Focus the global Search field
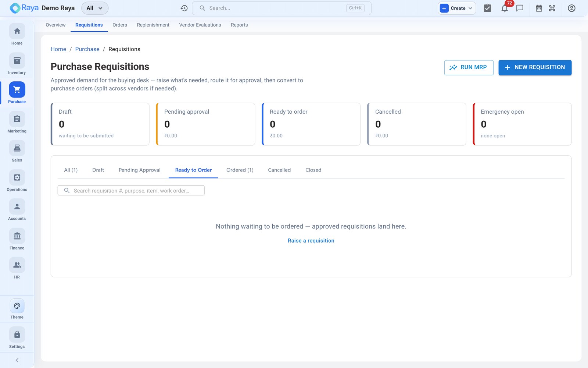This screenshot has height=368, width=588. (x=282, y=8)
